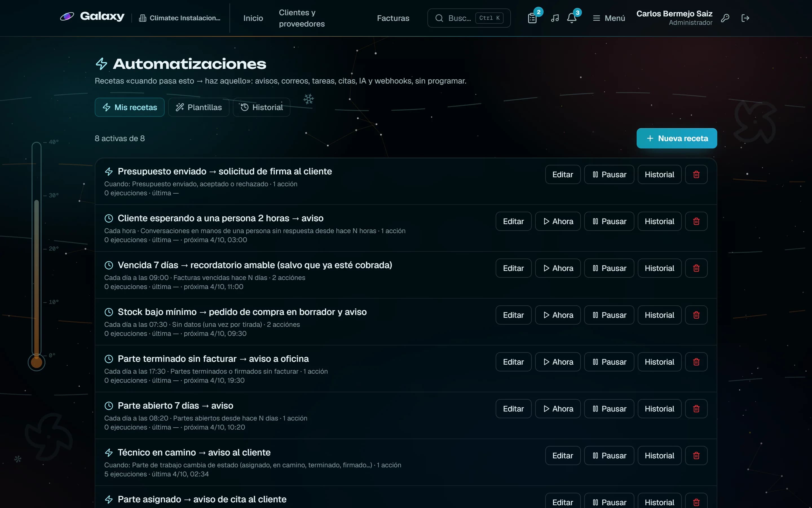Run 'Parte abierto 7 días' with Ahora
The height and width of the screenshot is (508, 812).
click(558, 409)
